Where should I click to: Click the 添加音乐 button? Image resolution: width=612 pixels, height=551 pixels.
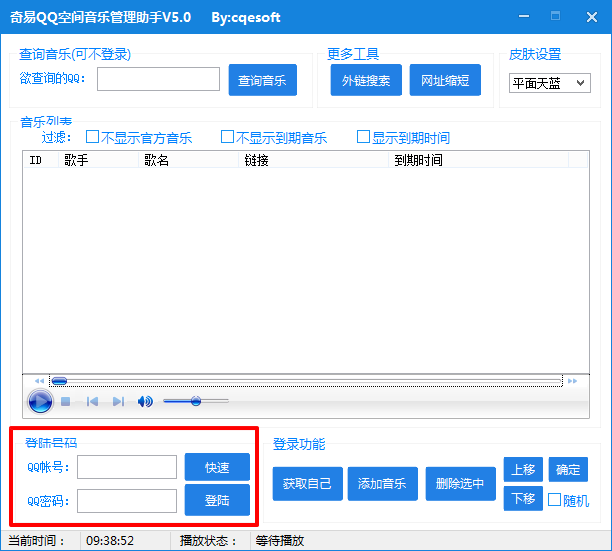click(x=382, y=483)
